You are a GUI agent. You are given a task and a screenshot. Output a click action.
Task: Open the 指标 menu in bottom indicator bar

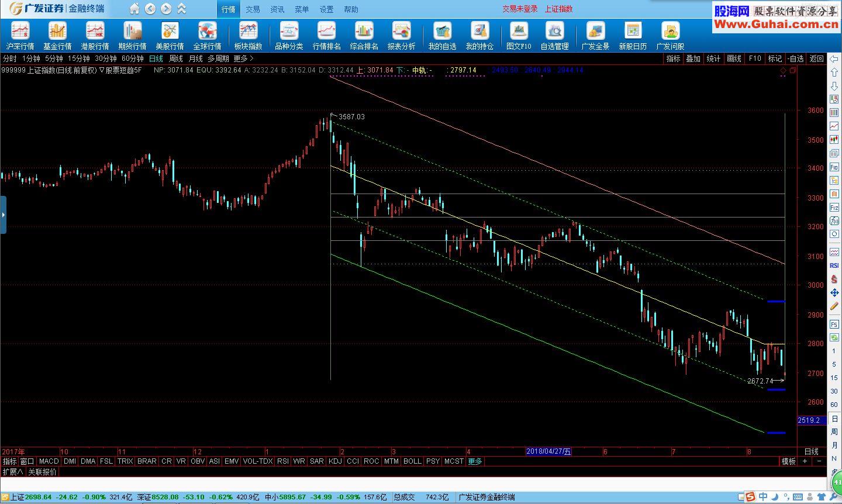(9, 461)
